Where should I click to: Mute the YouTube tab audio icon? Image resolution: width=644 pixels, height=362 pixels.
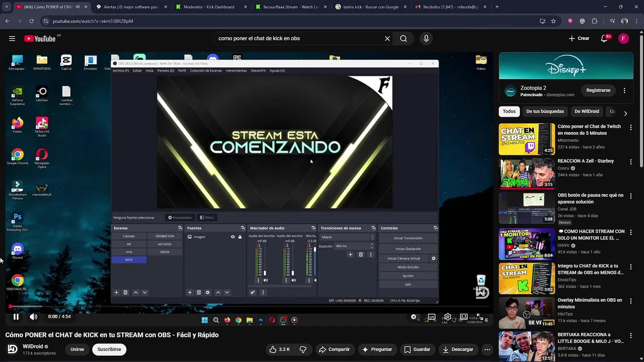coord(77,7)
